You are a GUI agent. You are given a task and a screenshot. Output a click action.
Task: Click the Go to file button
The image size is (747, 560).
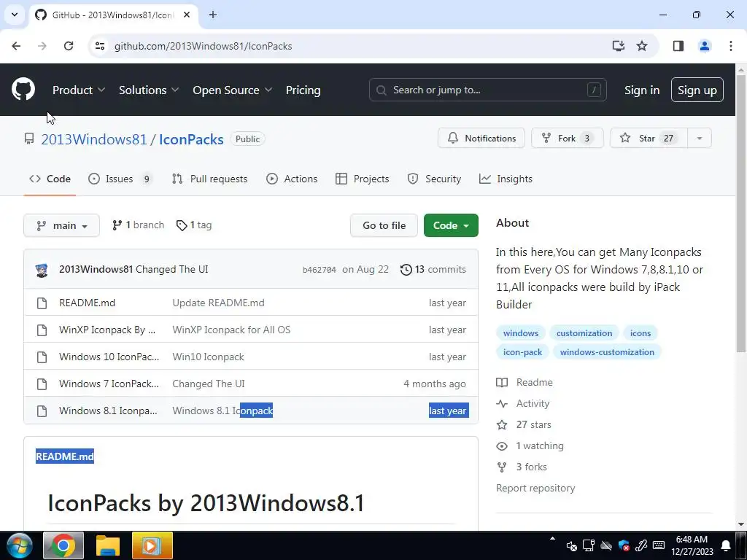(384, 225)
